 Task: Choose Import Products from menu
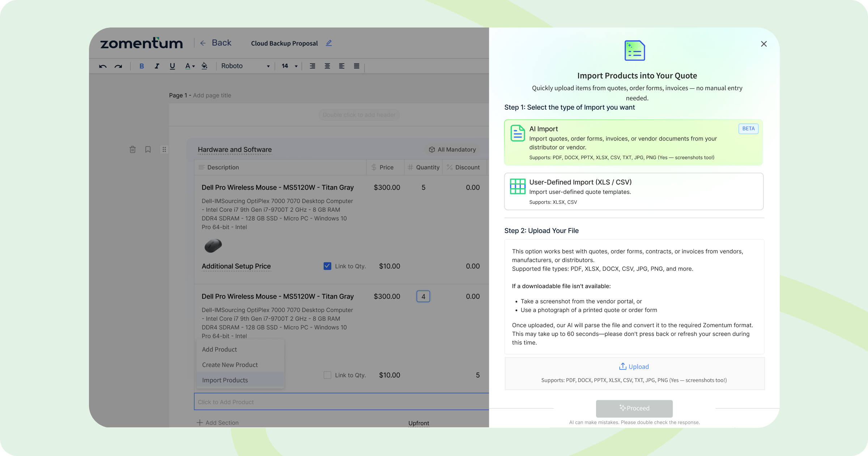[225, 380]
